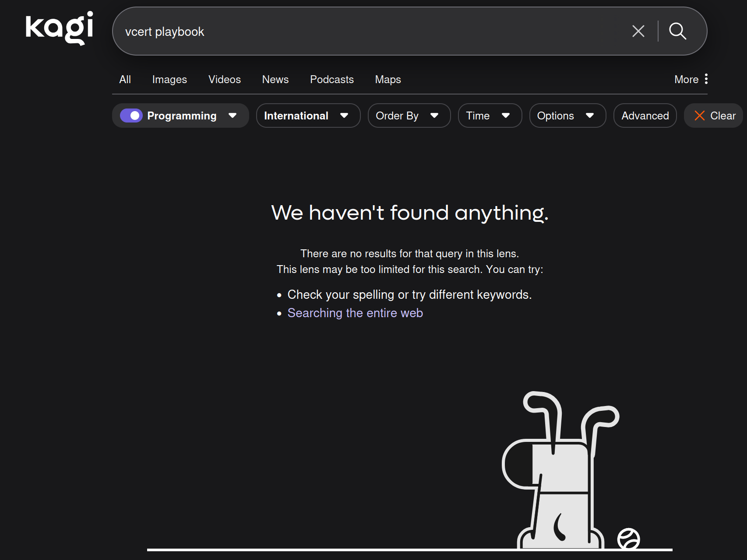Open the More three-dot menu
This screenshot has width=747, height=560.
click(705, 79)
